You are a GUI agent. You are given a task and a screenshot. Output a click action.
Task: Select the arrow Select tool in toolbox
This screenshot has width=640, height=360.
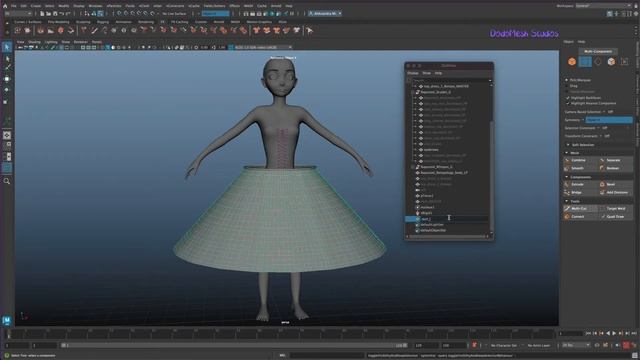[x=7, y=47]
